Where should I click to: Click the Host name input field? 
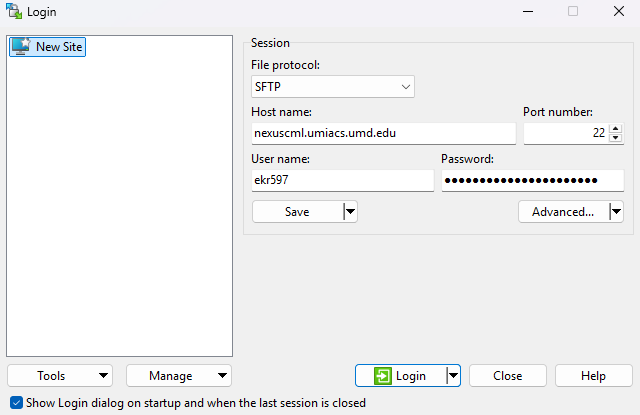[x=383, y=133]
